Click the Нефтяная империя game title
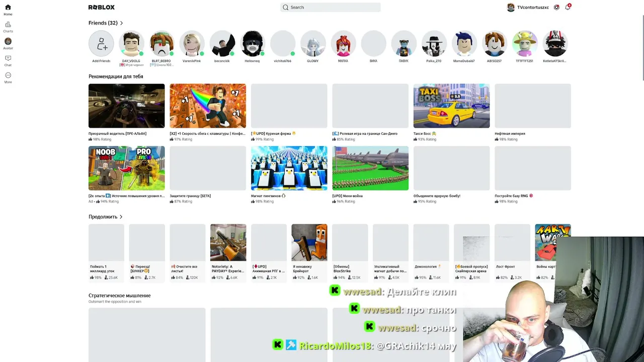Viewport: 644px width, 362px height. click(x=510, y=134)
